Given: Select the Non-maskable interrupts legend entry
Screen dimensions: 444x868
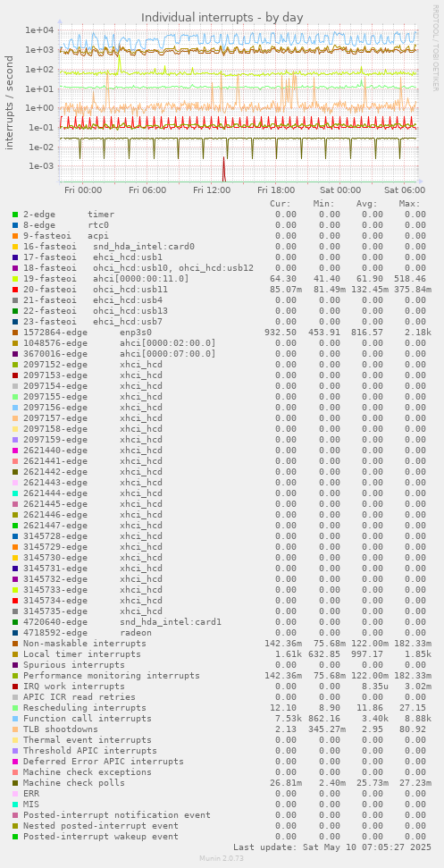Looking at the screenshot, I should coord(85,644).
